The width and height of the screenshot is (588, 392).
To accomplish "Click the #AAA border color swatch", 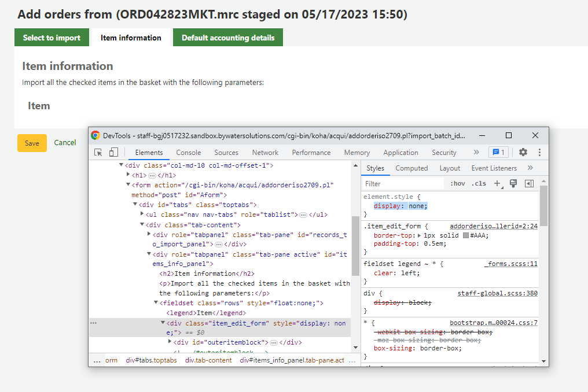I will (x=466, y=236).
